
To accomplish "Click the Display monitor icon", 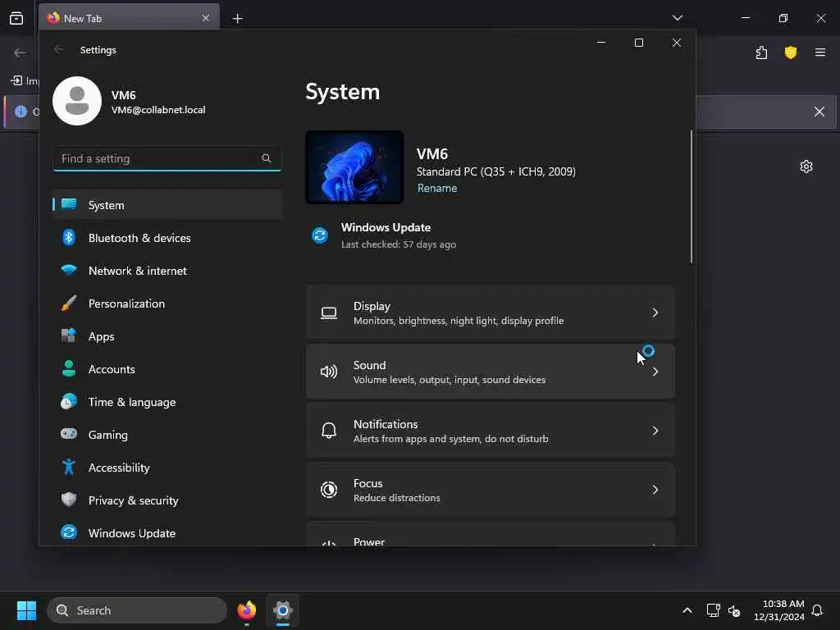I will 329,313.
